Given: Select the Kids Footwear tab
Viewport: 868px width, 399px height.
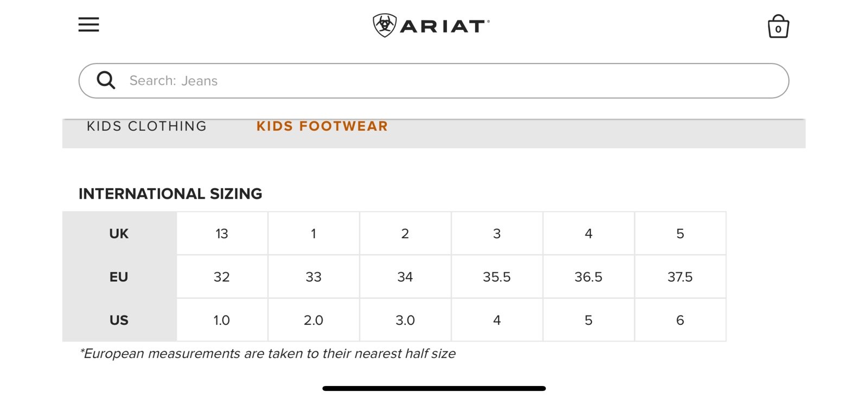Looking at the screenshot, I should [322, 126].
